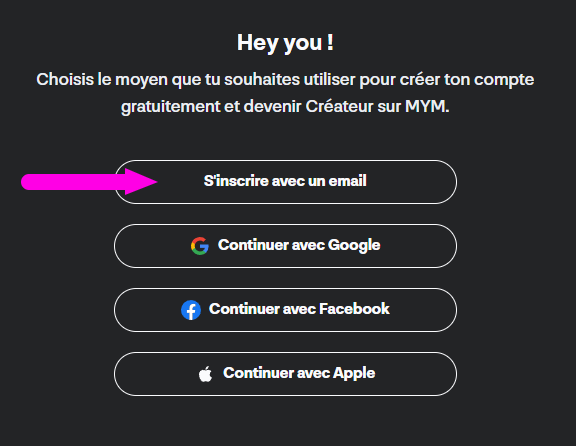Screen dimensions: 576x446
Task: Click the white Apple logo icon
Action: coord(205,374)
